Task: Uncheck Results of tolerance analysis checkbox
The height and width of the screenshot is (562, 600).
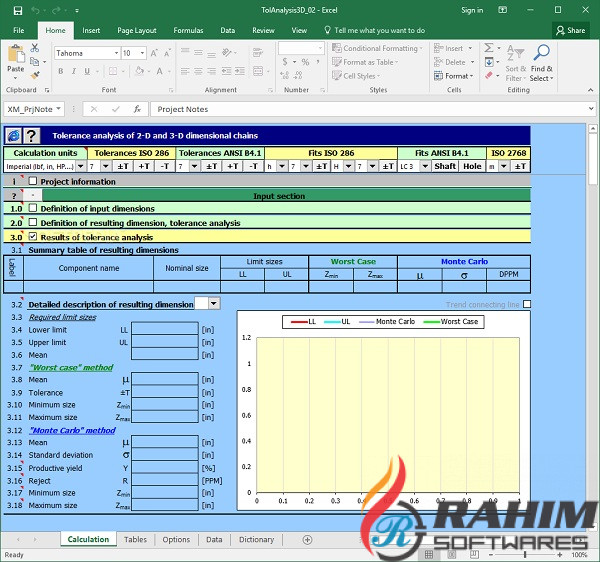Action: (x=33, y=237)
